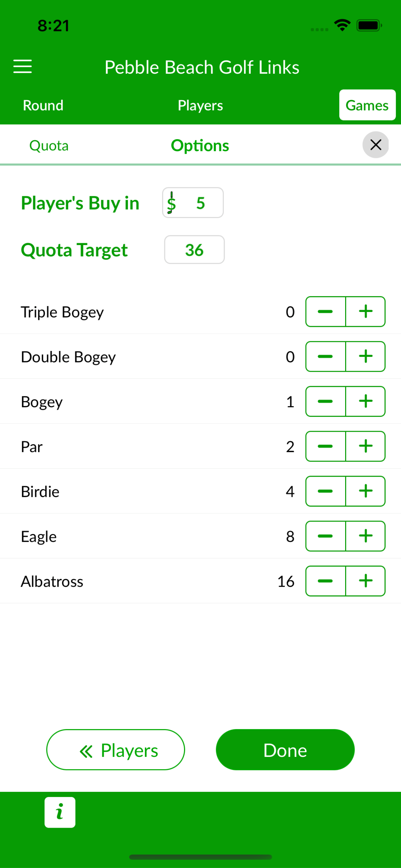Switch to the Players tab
This screenshot has height=868, width=401.
[200, 106]
